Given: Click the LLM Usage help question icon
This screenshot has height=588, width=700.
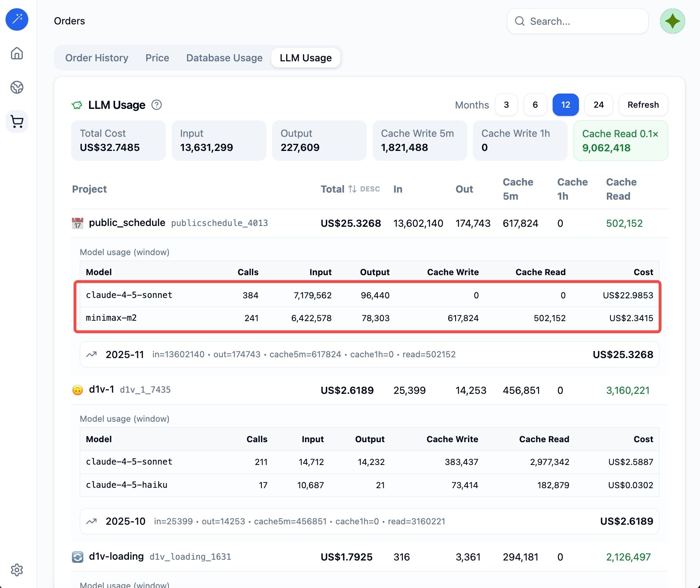Looking at the screenshot, I should click(x=156, y=105).
